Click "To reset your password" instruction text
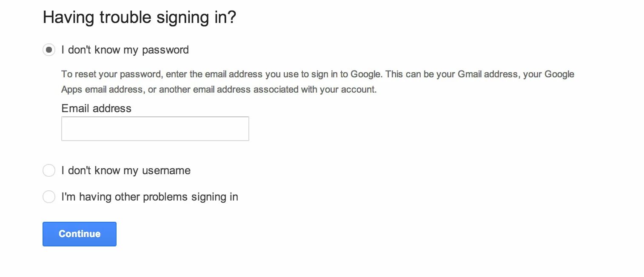 (x=111, y=74)
